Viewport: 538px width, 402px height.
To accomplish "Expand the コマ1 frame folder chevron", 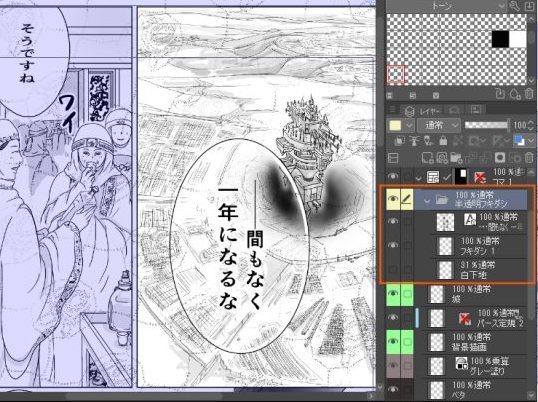I will click(x=418, y=178).
